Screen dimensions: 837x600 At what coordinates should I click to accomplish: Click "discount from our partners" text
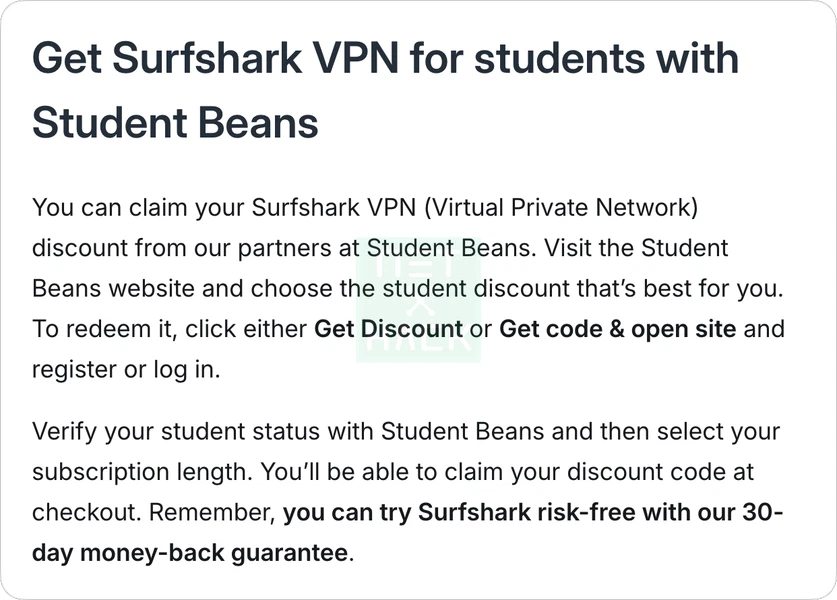point(169,248)
